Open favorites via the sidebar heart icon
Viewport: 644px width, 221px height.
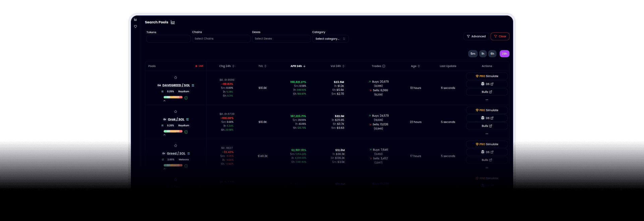[136, 26]
